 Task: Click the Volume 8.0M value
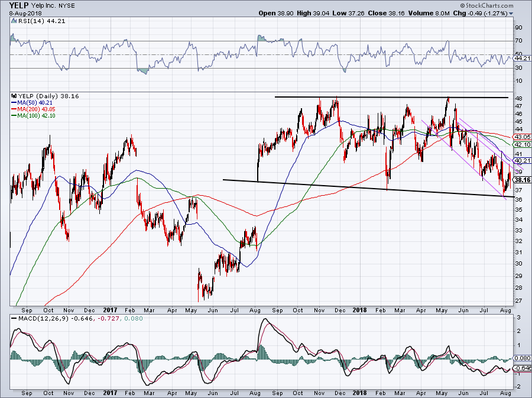[429, 13]
